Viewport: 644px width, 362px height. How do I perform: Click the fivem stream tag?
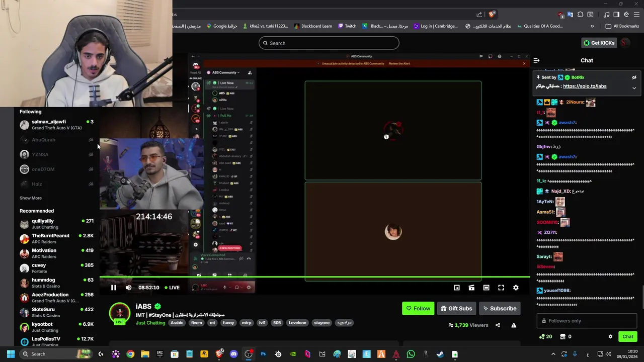tap(196, 323)
